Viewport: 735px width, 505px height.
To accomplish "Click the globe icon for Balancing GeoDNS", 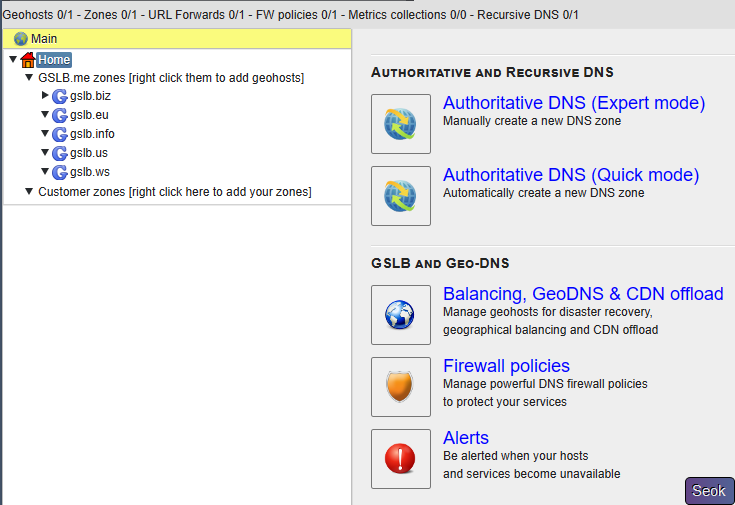I will 400,315.
